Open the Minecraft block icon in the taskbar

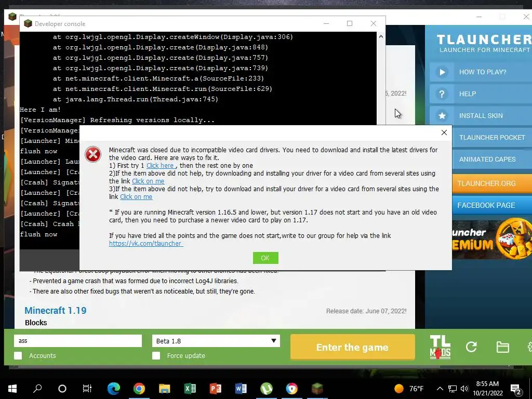pyautogui.click(x=317, y=389)
